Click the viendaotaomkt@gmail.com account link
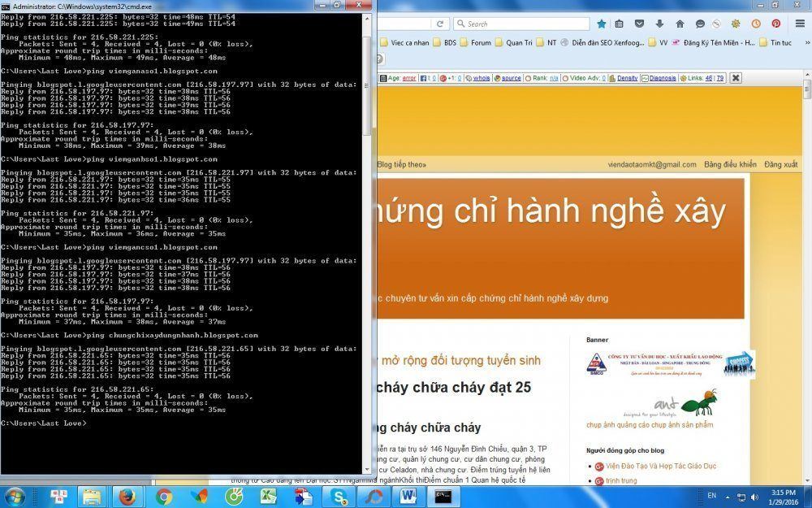This screenshot has width=812, height=508. (x=652, y=164)
